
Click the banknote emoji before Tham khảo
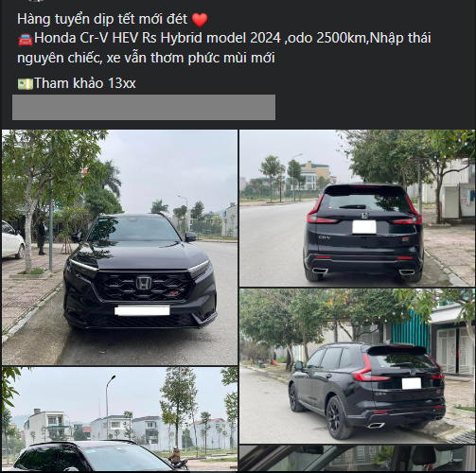pos(26,84)
